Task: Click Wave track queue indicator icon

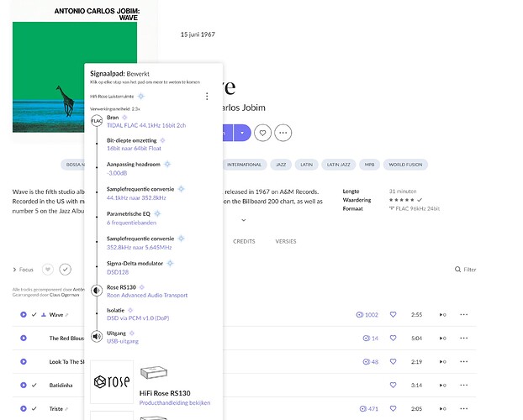Action: [442, 315]
